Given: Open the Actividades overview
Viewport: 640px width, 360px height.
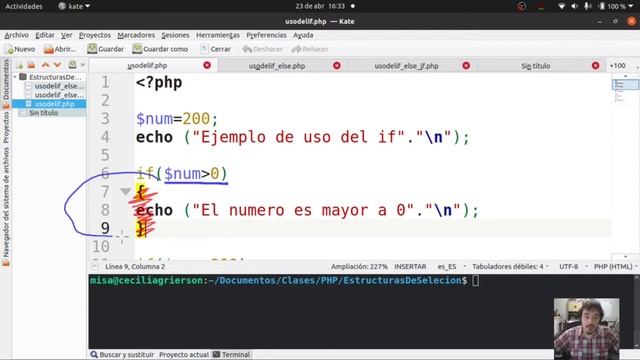Looking at the screenshot, I should pyautogui.click(x=24, y=7).
